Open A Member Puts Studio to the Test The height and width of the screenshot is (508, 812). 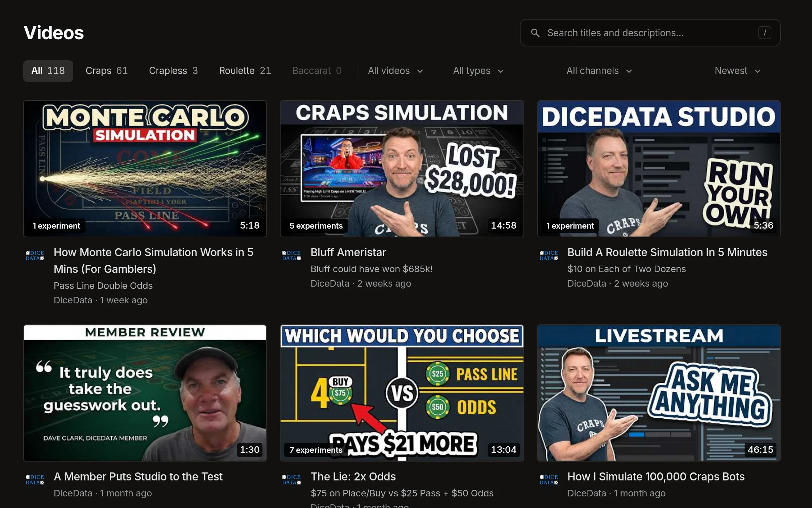point(138,476)
